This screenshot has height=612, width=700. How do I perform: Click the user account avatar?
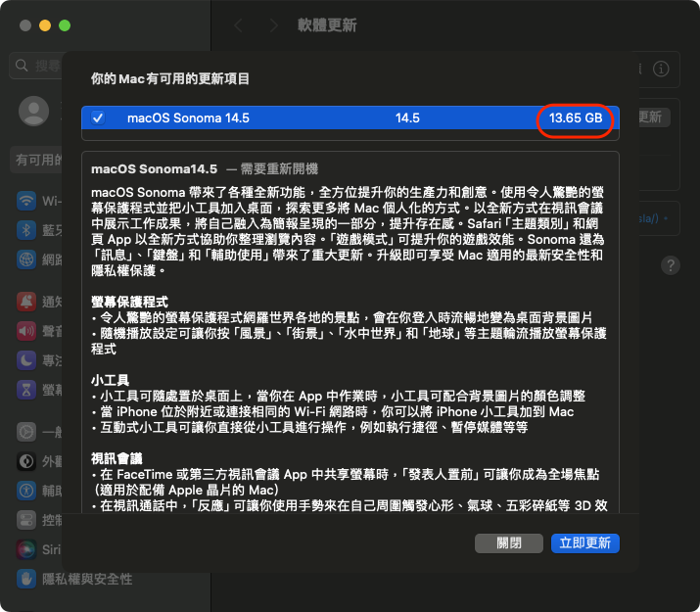(x=34, y=111)
